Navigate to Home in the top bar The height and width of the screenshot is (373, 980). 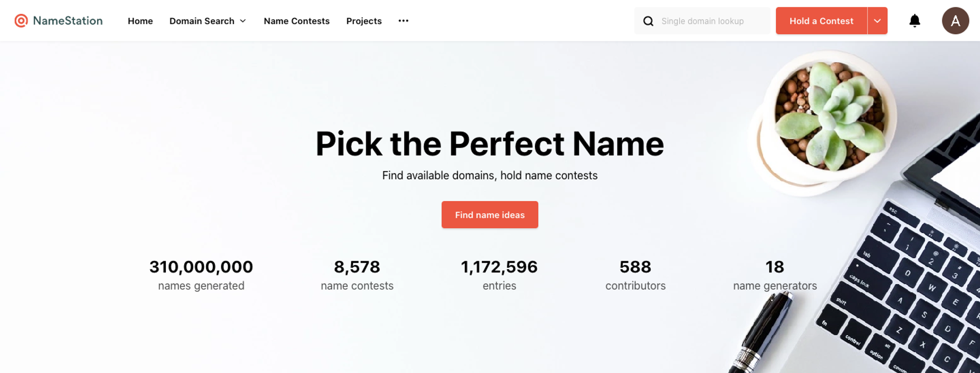click(140, 21)
